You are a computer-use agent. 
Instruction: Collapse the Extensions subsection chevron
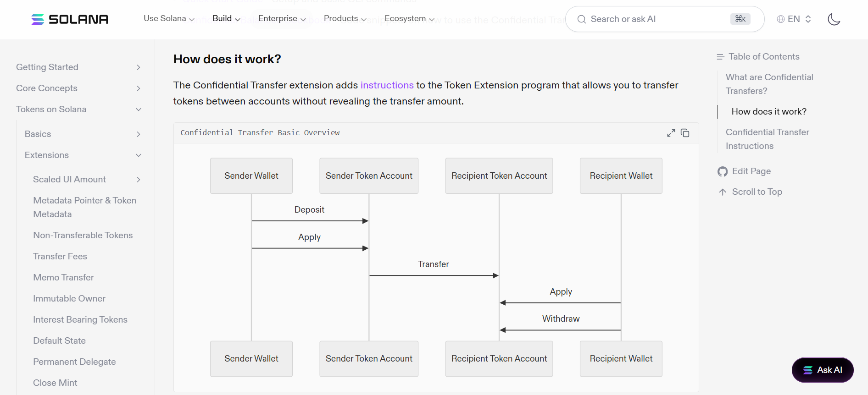coord(139,155)
